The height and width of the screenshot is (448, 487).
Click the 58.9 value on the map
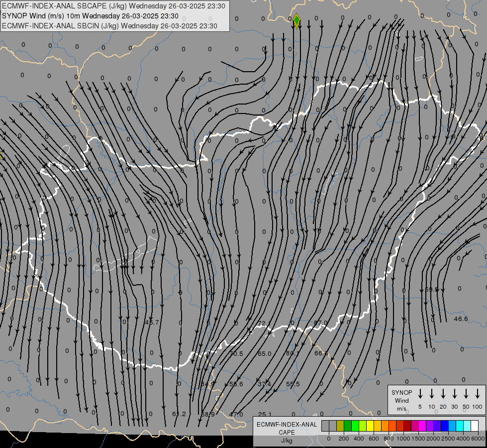click(208, 415)
